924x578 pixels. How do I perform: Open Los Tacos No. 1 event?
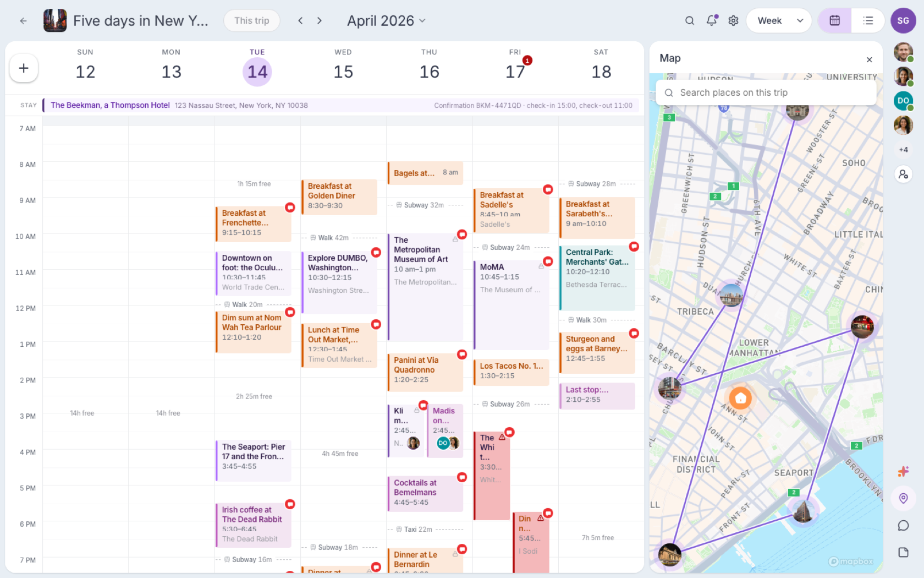coord(511,373)
